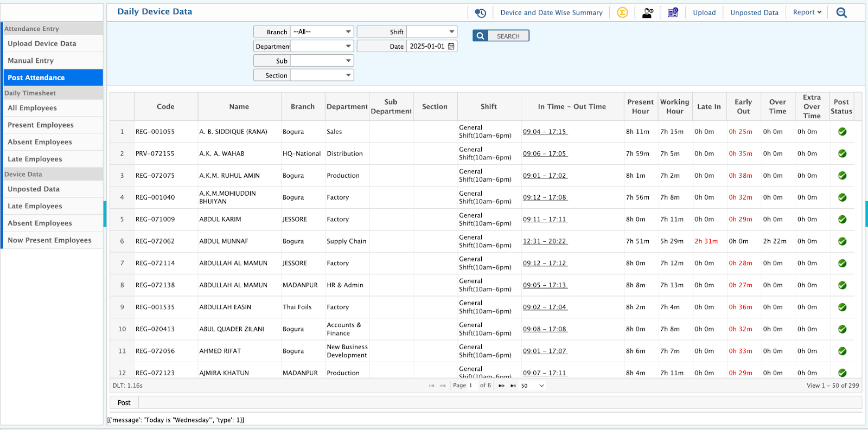Viewport: 868px width, 430px height.
Task: Click the zoom-out magnifier icon in toolbar
Action: pyautogui.click(x=841, y=12)
